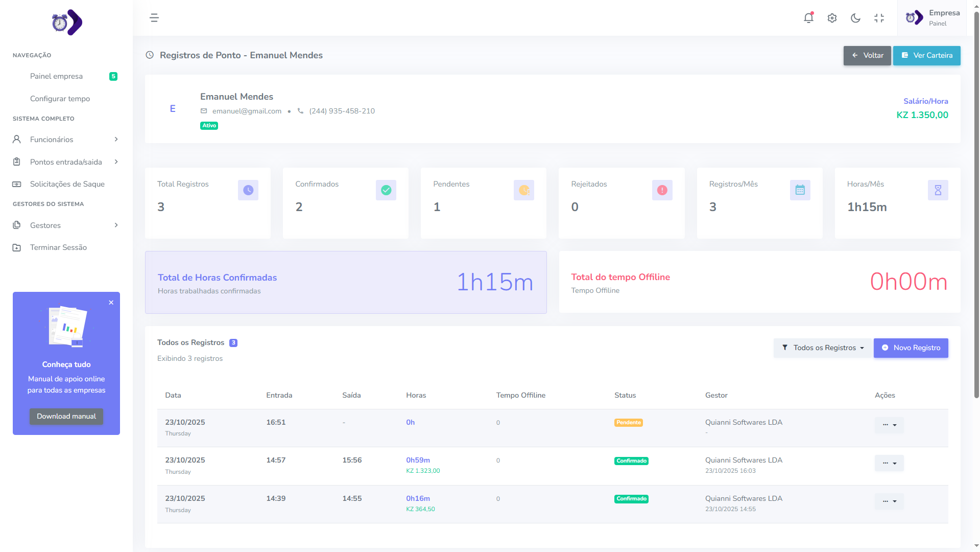Screen dimensions: 980x552
Task: Click the Pendente status badge
Action: pyautogui.click(x=628, y=423)
